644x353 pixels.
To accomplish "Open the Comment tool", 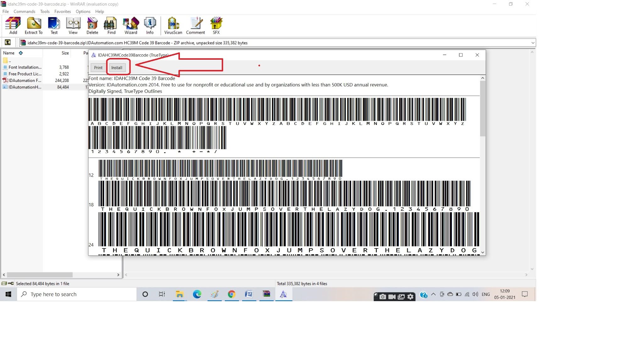I will click(195, 25).
